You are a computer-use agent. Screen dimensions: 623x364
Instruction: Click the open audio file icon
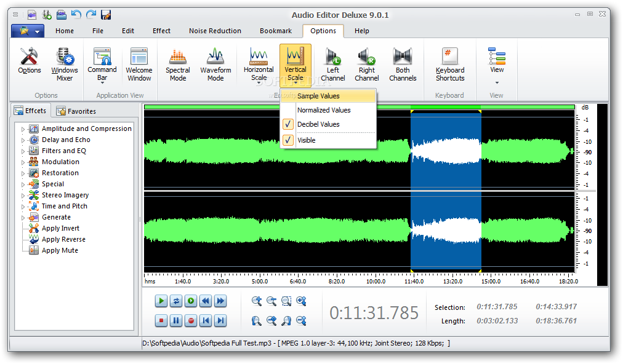pos(62,15)
